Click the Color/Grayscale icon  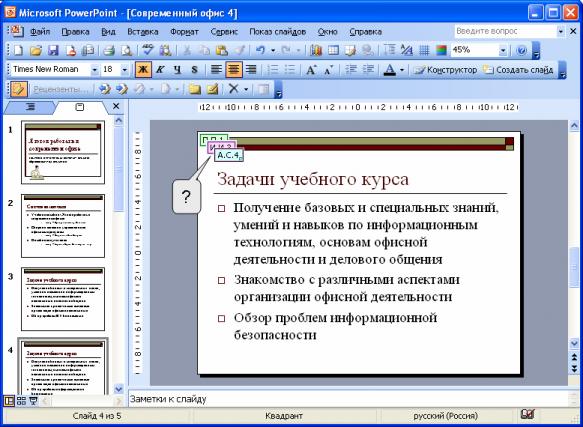click(441, 51)
